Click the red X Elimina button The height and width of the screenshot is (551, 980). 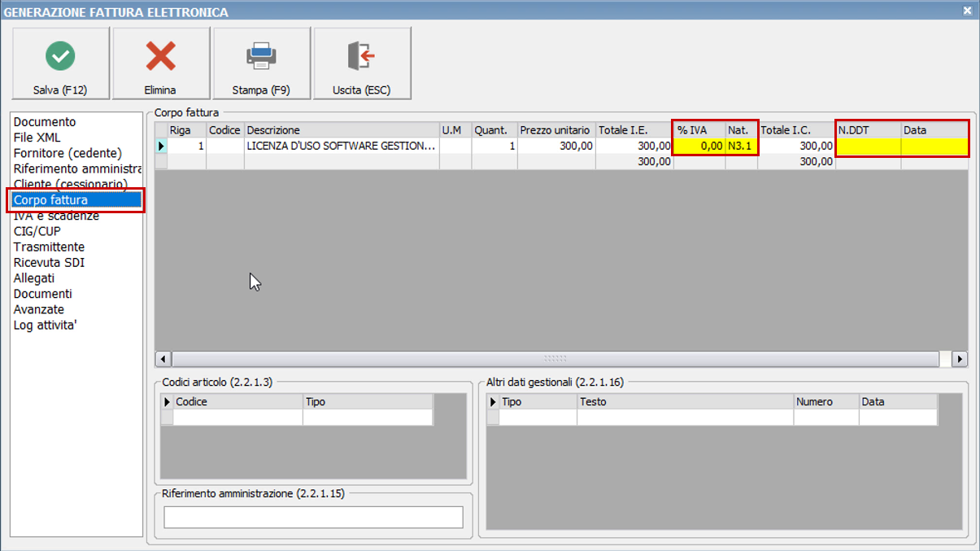point(161,63)
